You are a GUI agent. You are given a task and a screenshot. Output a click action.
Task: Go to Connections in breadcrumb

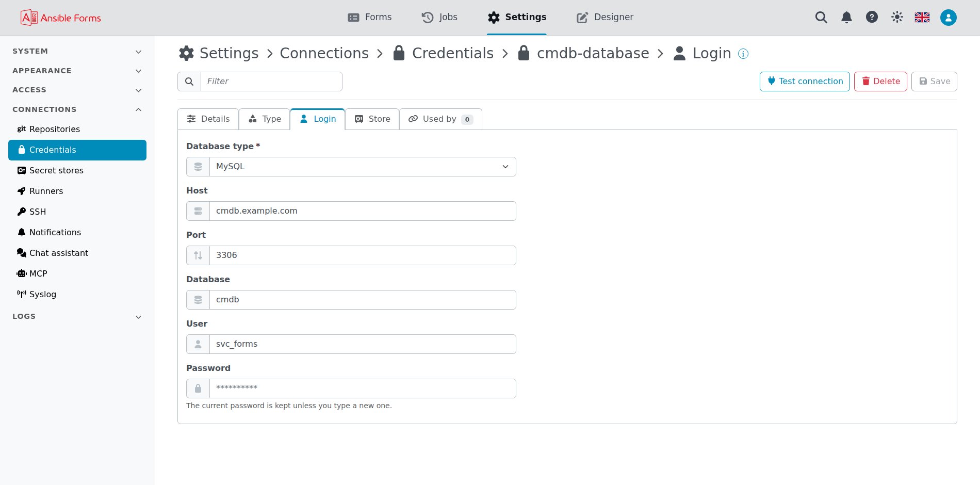click(x=324, y=53)
